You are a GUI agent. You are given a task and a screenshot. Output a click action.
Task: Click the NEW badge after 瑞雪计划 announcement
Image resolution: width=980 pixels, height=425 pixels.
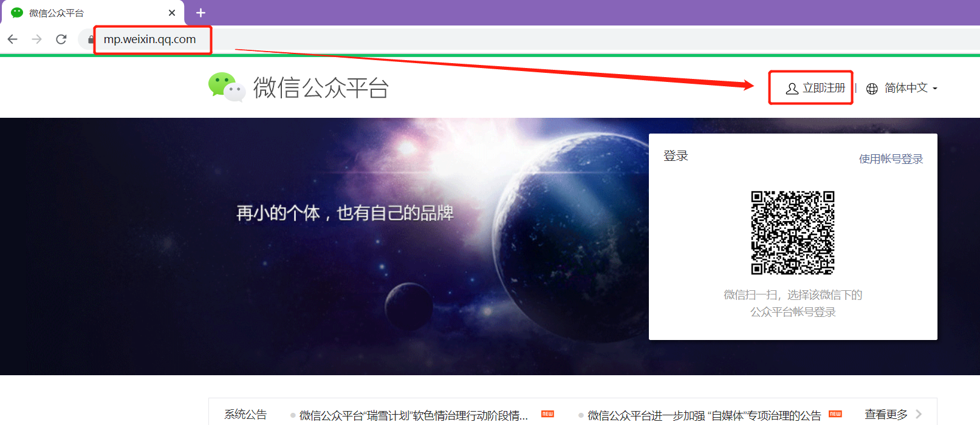click(547, 414)
